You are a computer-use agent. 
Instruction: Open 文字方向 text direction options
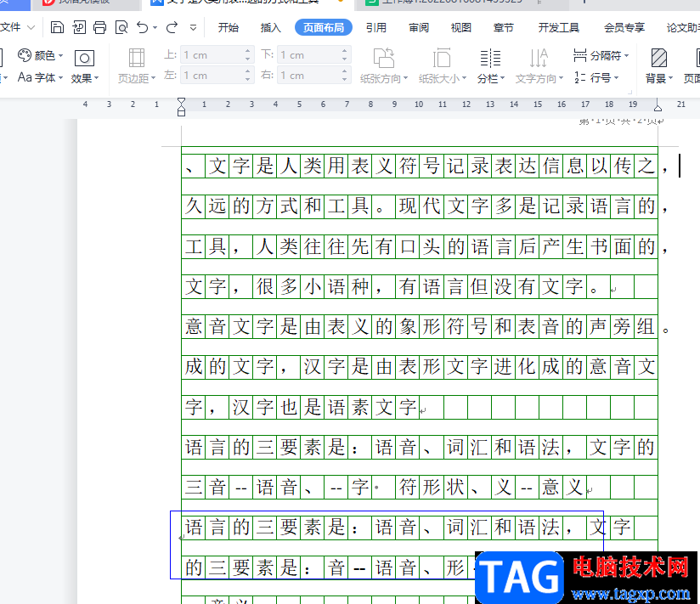coord(539,67)
